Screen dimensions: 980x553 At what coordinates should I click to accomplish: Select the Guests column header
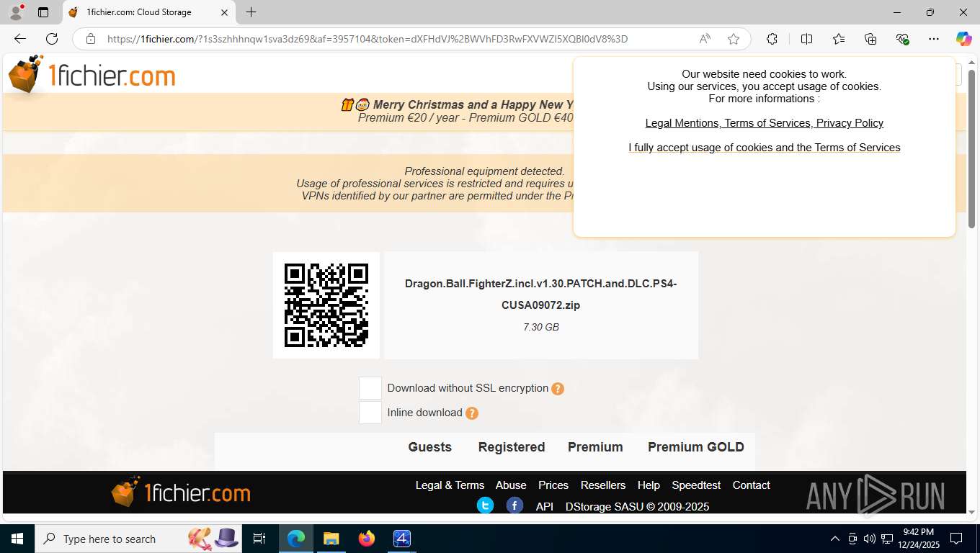click(x=430, y=447)
